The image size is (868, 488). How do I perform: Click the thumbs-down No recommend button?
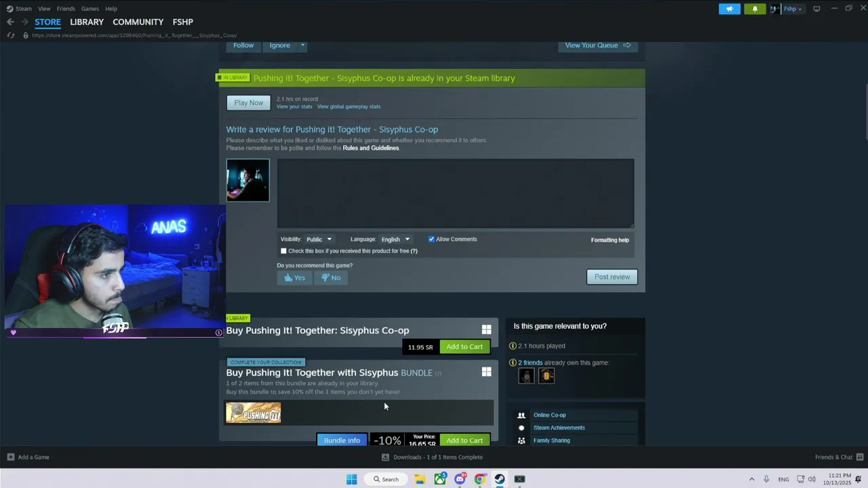tap(331, 277)
